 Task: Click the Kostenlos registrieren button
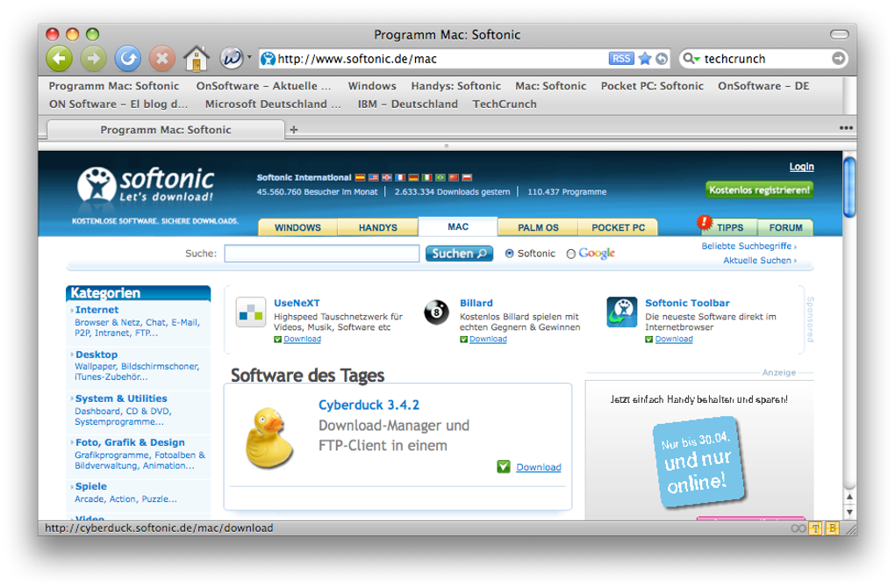[x=758, y=189]
